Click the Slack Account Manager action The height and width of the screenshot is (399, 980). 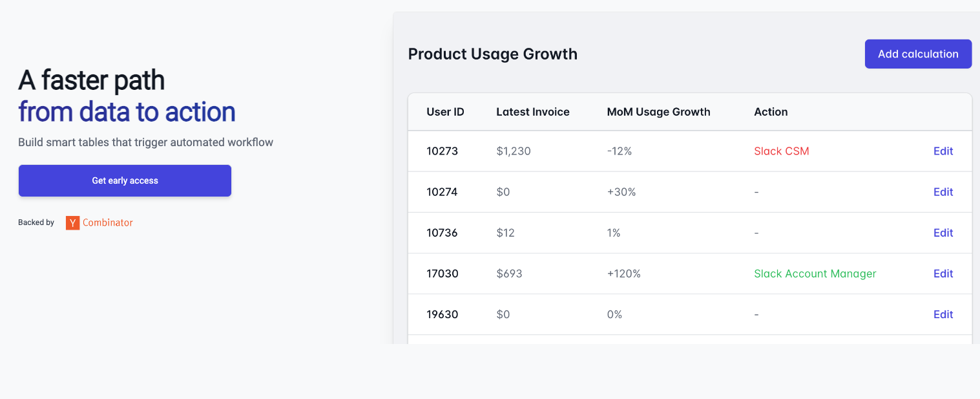pos(815,274)
